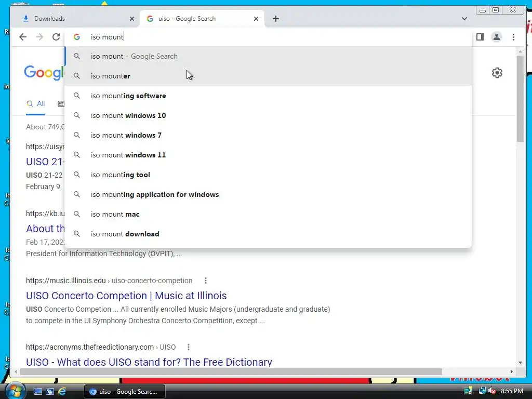
Task: Open Chrome's three-dot menu
Action: click(513, 37)
